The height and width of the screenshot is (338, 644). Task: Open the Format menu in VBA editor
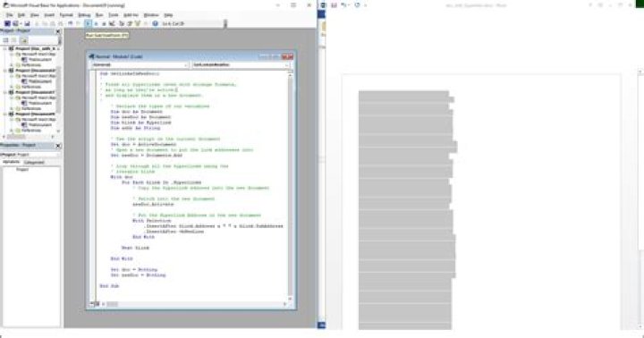(66, 15)
